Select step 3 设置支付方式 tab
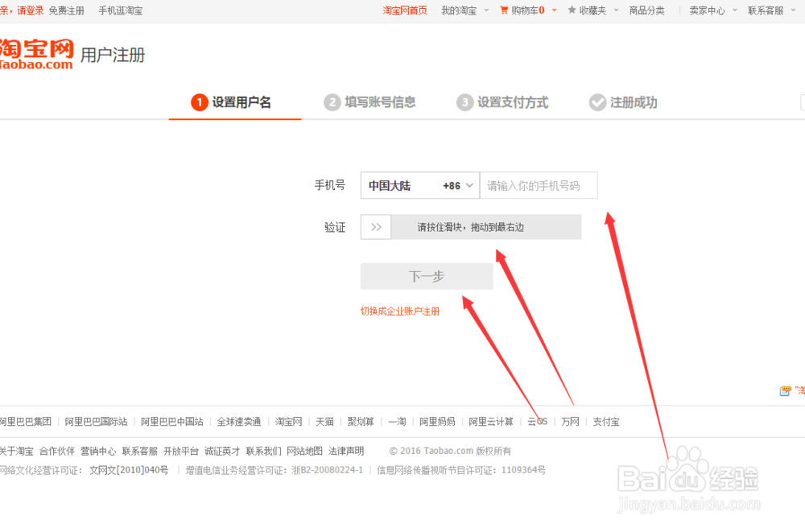The height and width of the screenshot is (532, 805). 502,102
